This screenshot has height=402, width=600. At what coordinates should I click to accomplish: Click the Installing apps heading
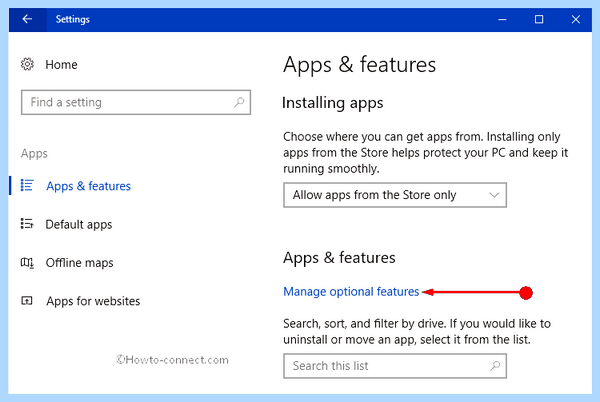click(333, 103)
